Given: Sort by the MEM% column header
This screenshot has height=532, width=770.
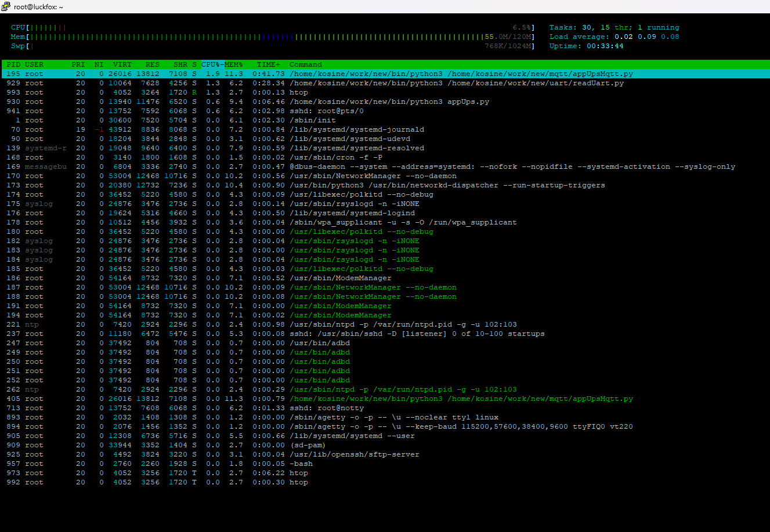Looking at the screenshot, I should [x=234, y=64].
